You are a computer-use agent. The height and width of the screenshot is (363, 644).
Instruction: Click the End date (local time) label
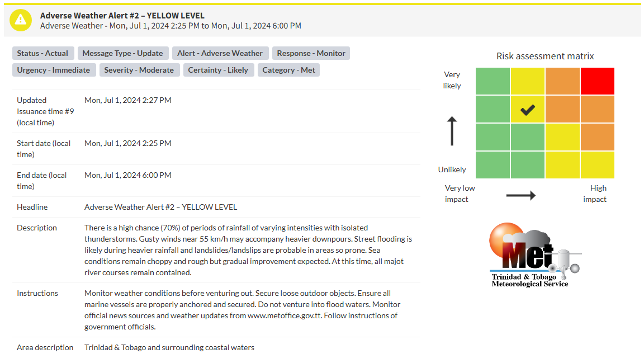click(41, 181)
